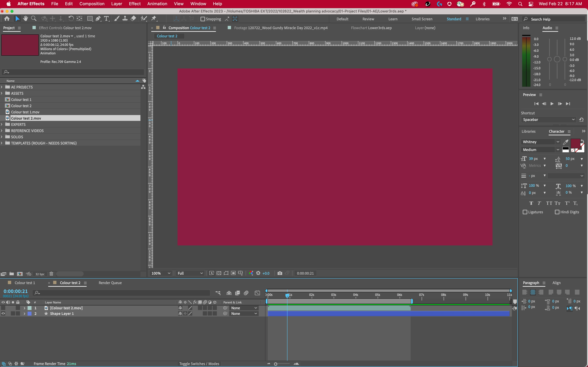
Task: Select the Hand tool
Action: coord(26,19)
